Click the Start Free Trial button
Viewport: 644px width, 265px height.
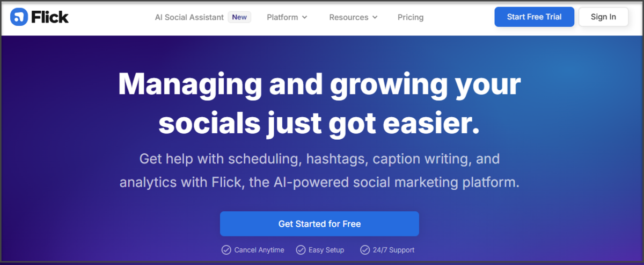point(535,17)
